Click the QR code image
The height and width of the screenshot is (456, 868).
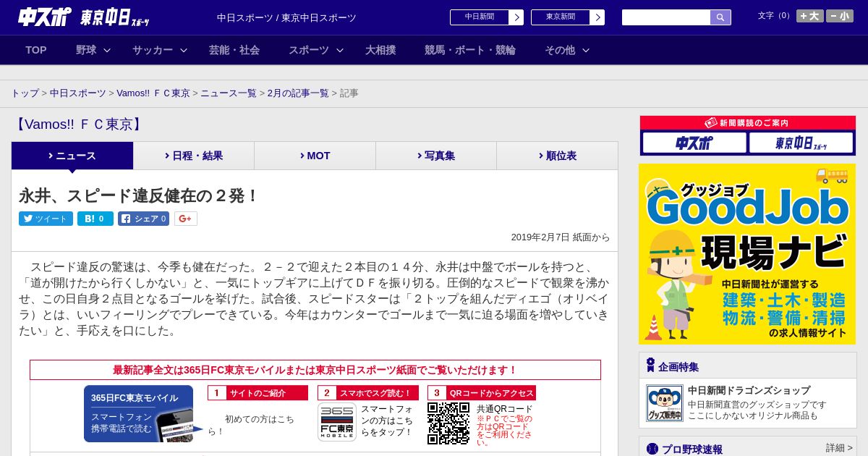click(448, 423)
